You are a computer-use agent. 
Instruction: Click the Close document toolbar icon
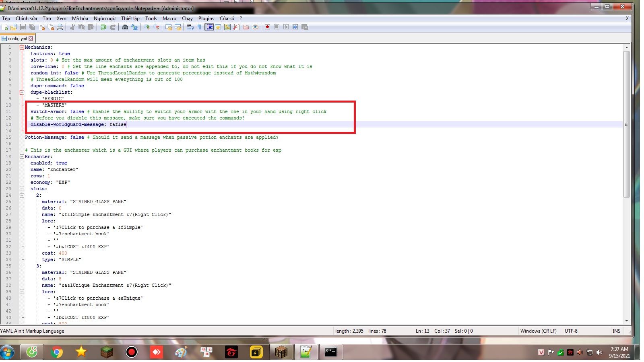pyautogui.click(x=41, y=27)
